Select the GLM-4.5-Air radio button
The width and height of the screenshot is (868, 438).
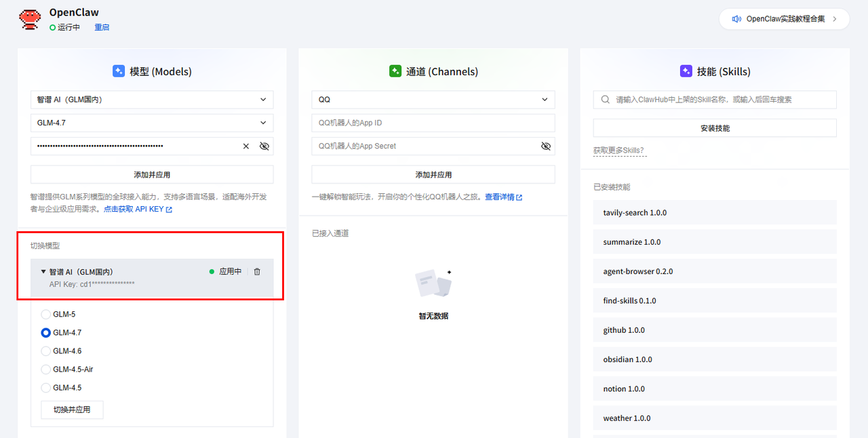46,369
